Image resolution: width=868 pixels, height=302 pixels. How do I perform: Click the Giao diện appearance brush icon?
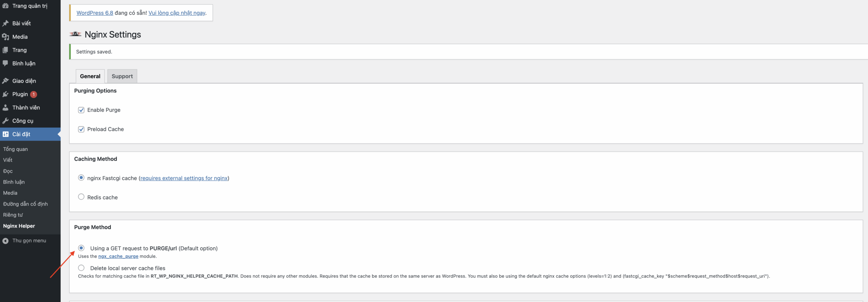pyautogui.click(x=5, y=81)
